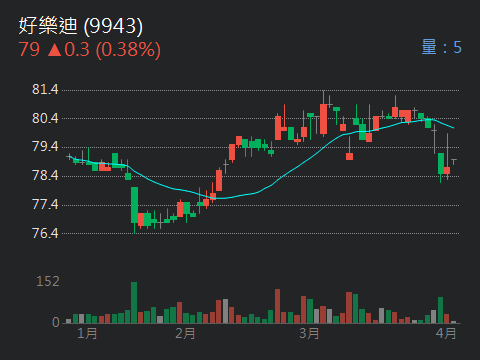480x360 pixels.
Task: Click the 1月 date axis label
Action: (87, 333)
